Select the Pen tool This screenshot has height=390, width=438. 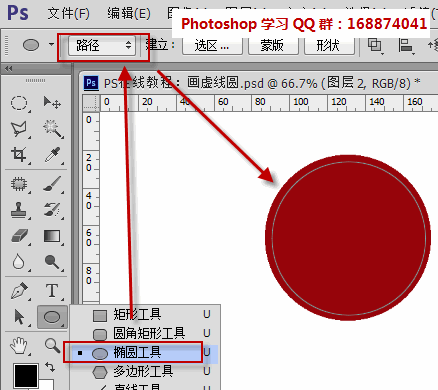tap(19, 291)
